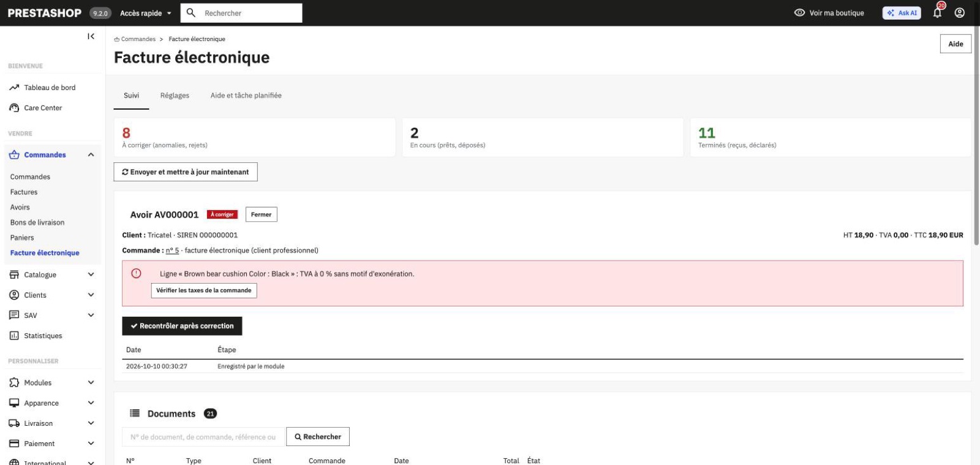Click the document search input field

tap(203, 437)
